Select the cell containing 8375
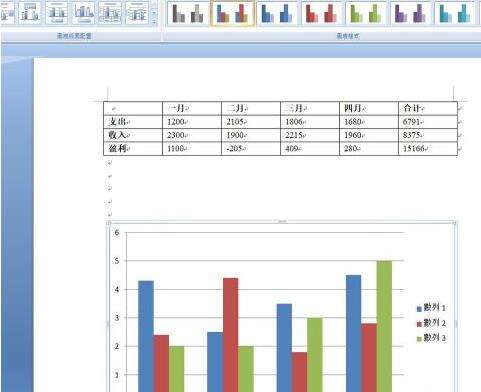This screenshot has height=392, width=481. coord(428,135)
